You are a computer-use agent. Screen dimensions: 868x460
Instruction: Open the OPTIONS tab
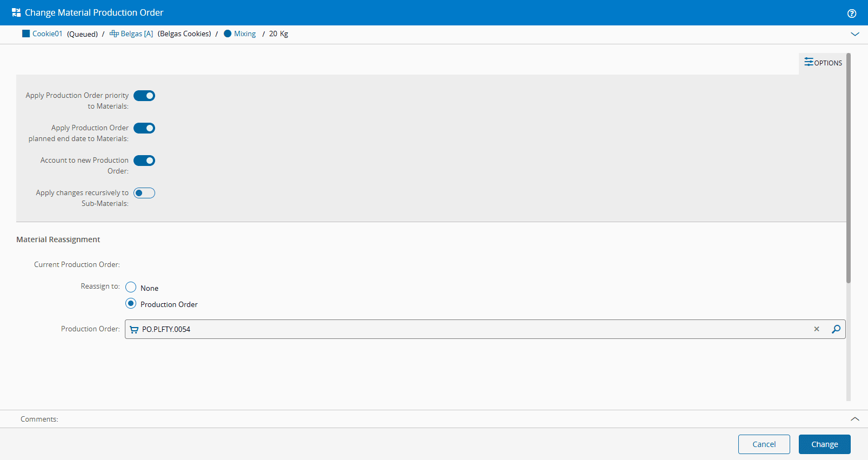point(823,63)
